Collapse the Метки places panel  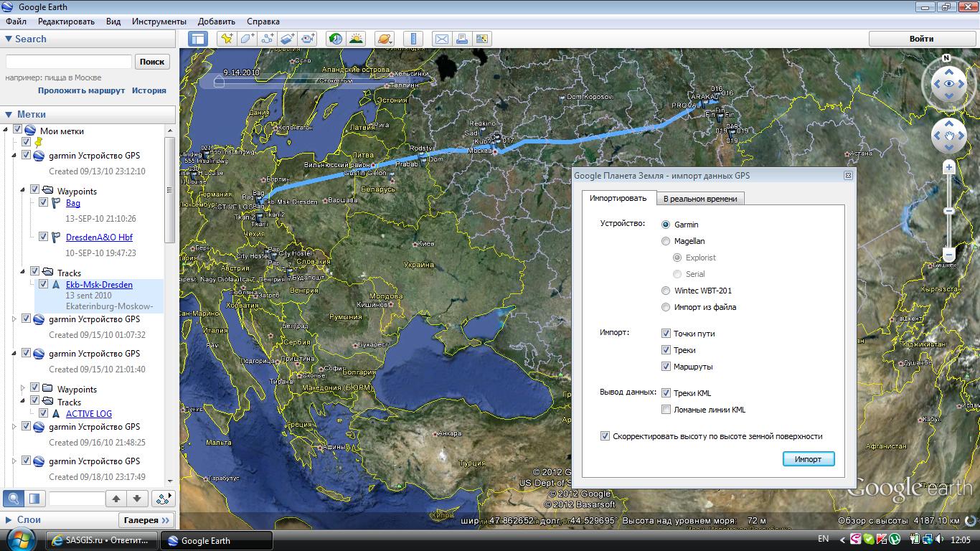(9, 114)
